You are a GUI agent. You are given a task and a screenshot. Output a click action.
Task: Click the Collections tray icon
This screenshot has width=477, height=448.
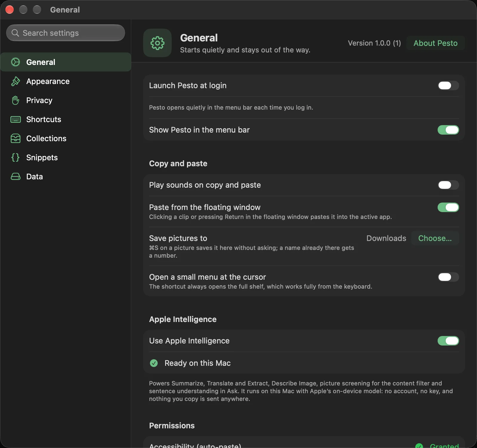coord(16,139)
